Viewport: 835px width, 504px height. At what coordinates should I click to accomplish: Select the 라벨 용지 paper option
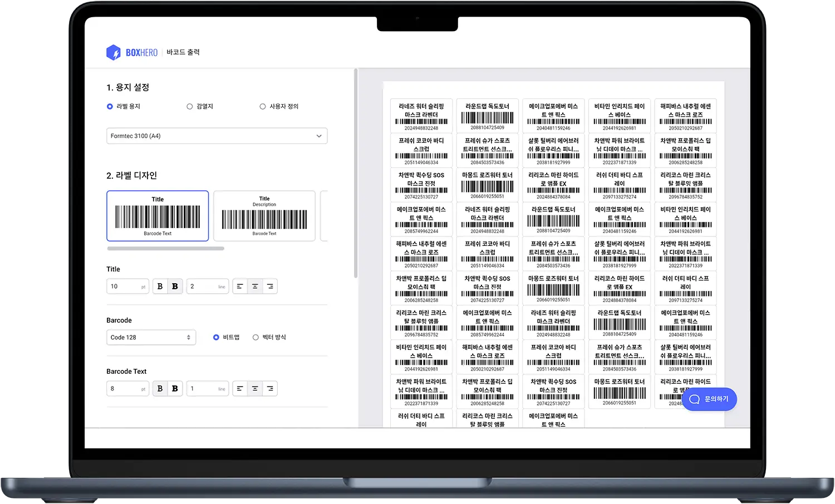(124, 106)
